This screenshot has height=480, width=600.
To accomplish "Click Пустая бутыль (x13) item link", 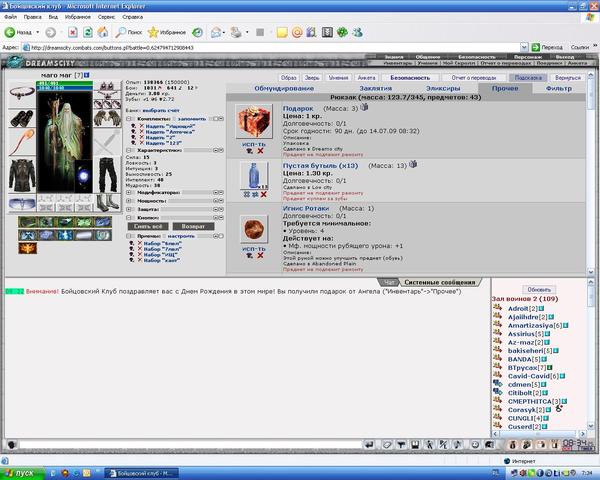I will pos(320,166).
